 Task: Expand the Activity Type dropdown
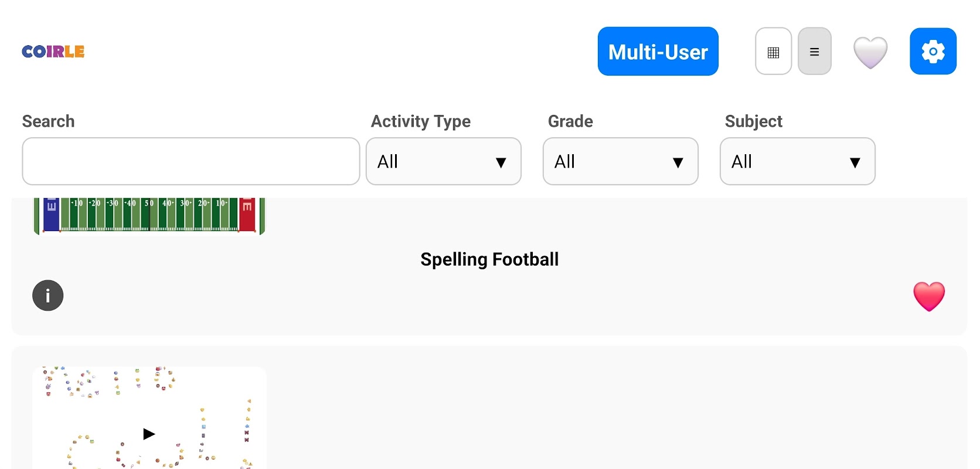coord(443,161)
